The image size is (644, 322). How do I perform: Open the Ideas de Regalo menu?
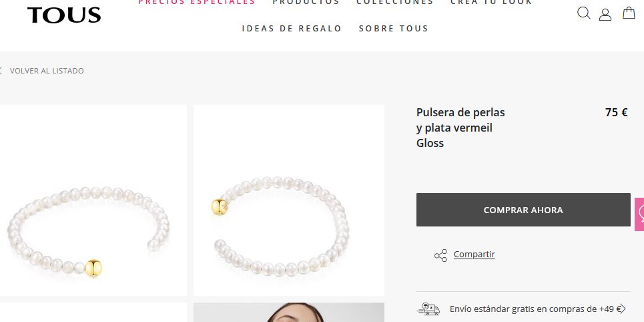pyautogui.click(x=292, y=28)
